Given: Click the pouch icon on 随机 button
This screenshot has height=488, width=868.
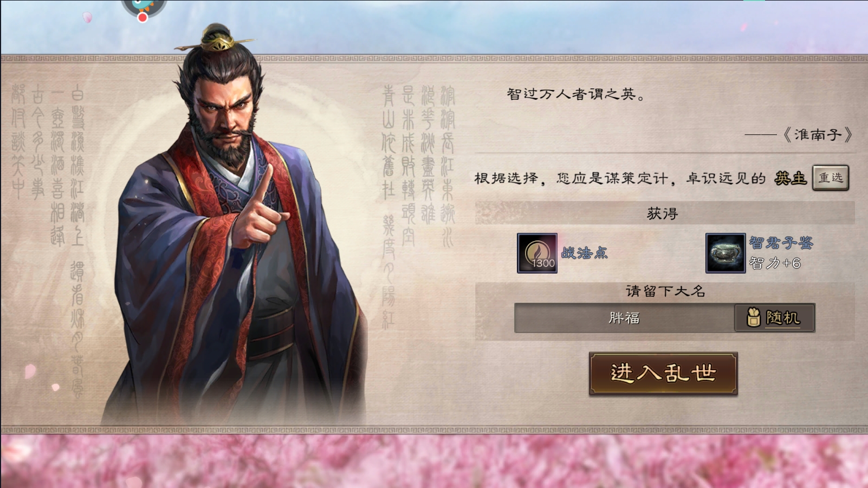Looking at the screenshot, I should point(753,317).
